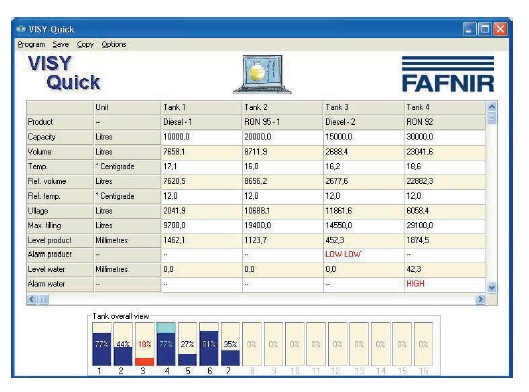Viewport: 529px width, 392px height.
Task: Click the horizontal scrollbar left arrow
Action: pyautogui.click(x=32, y=299)
